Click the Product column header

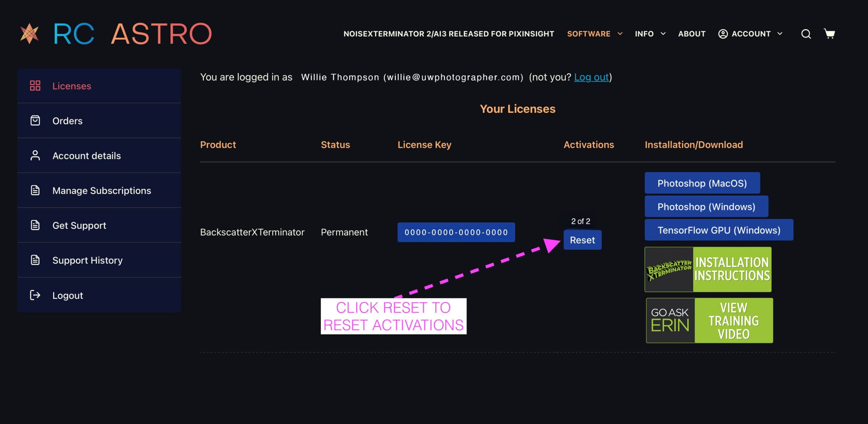click(x=218, y=145)
